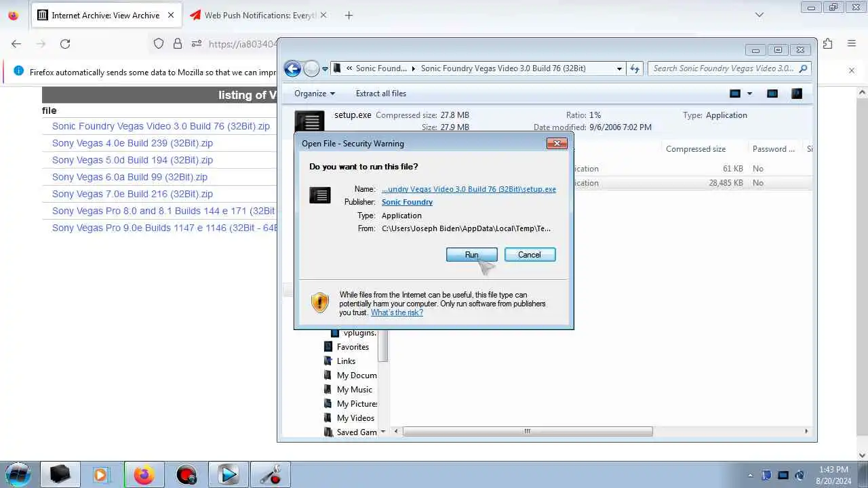
Task: Open Sony Vegas 7.0e Build 216 zip link
Action: 132,194
